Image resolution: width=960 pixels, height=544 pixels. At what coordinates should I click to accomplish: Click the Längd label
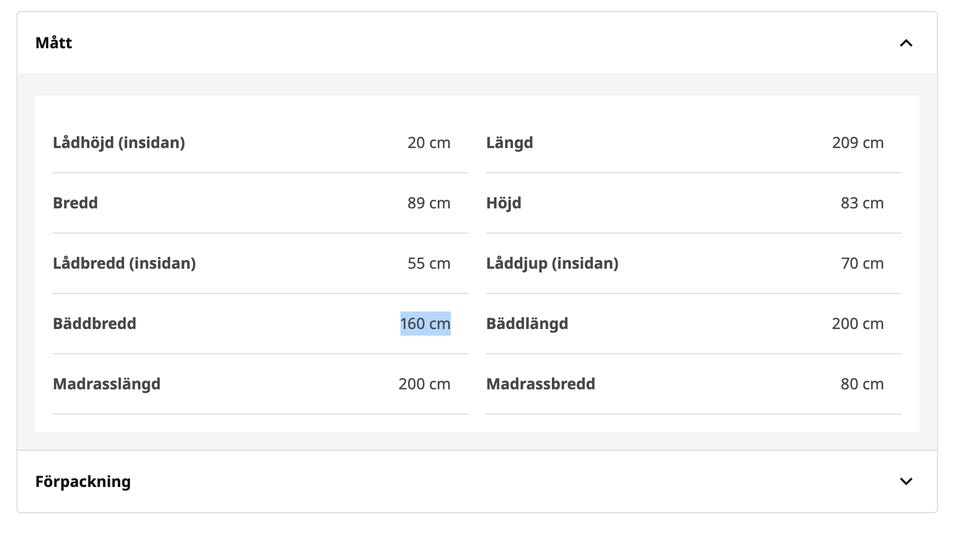(x=509, y=143)
